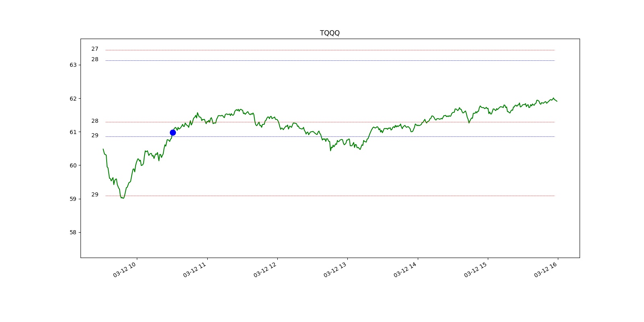Click label 27 beside the top red line

95,49
